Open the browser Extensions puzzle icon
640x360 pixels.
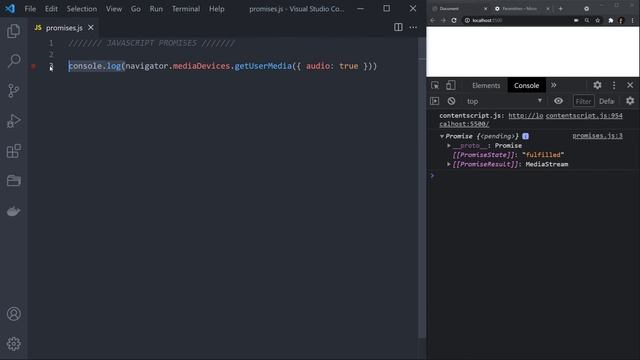pyautogui.click(x=611, y=20)
